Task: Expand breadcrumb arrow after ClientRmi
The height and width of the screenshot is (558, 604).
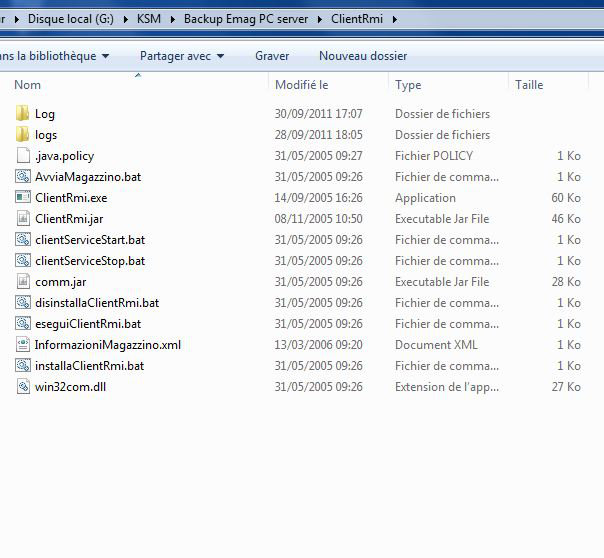Action: (x=394, y=19)
